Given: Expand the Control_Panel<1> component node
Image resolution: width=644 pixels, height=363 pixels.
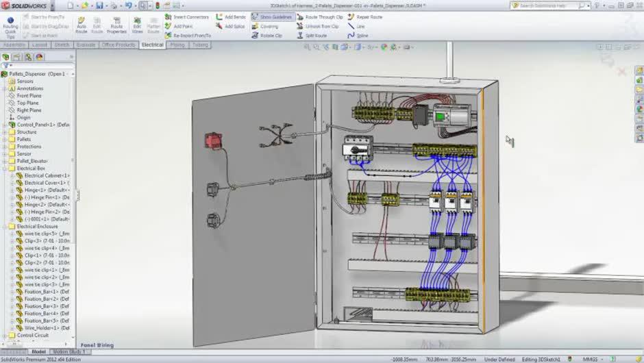Looking at the screenshot, I should 5,125.
